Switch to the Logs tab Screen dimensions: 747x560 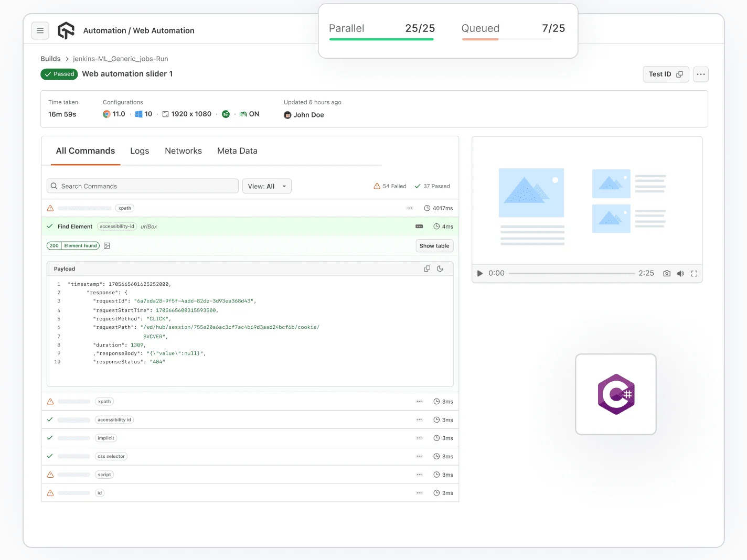click(140, 151)
